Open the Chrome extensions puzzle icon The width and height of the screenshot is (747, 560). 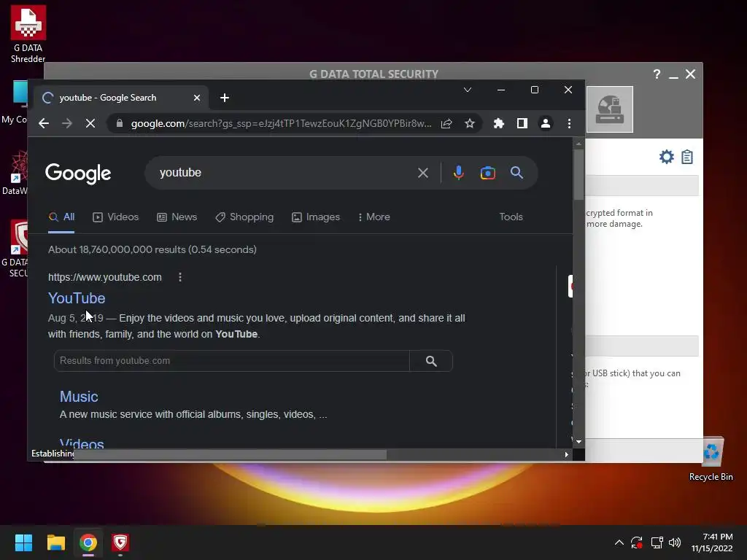pos(499,124)
